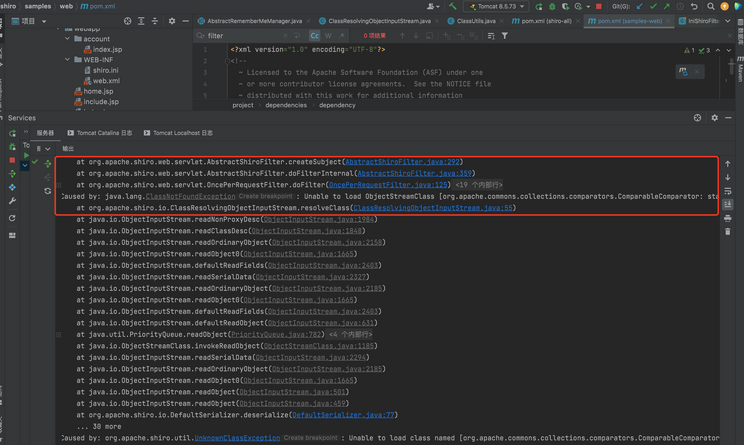The height and width of the screenshot is (445, 744).
Task: Click the Services panel gear settings icon
Action: [x=715, y=118]
